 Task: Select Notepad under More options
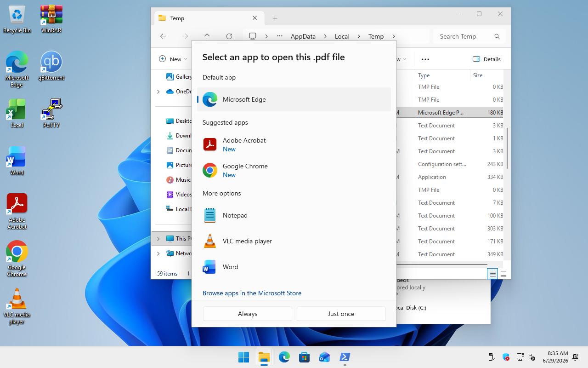point(294,215)
